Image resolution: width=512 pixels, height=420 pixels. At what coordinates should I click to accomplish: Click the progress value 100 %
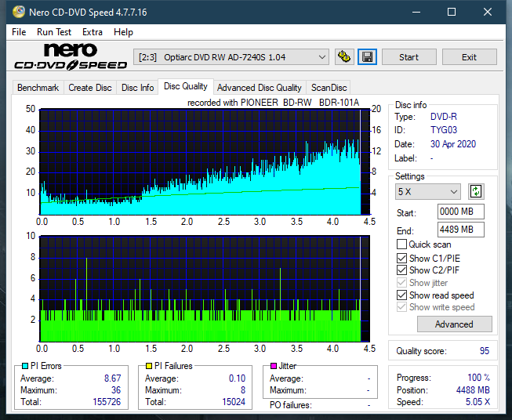point(479,378)
